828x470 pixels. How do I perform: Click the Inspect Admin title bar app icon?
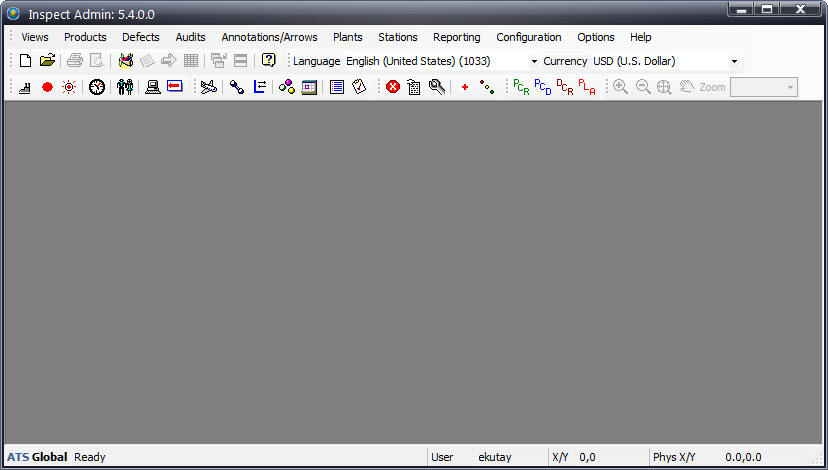tap(13, 14)
